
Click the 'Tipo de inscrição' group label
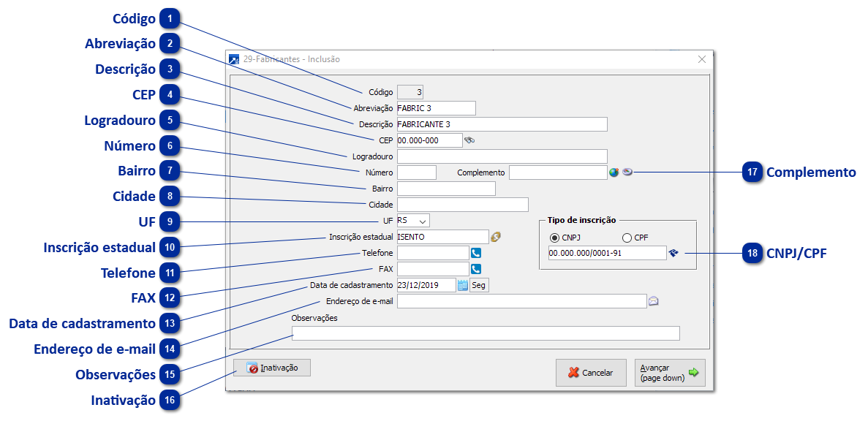coord(581,220)
